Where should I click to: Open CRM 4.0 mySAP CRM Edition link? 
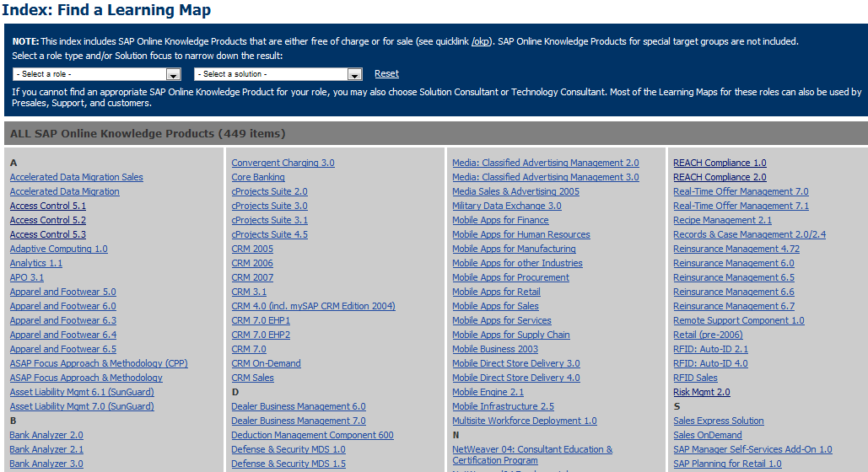[x=313, y=306]
